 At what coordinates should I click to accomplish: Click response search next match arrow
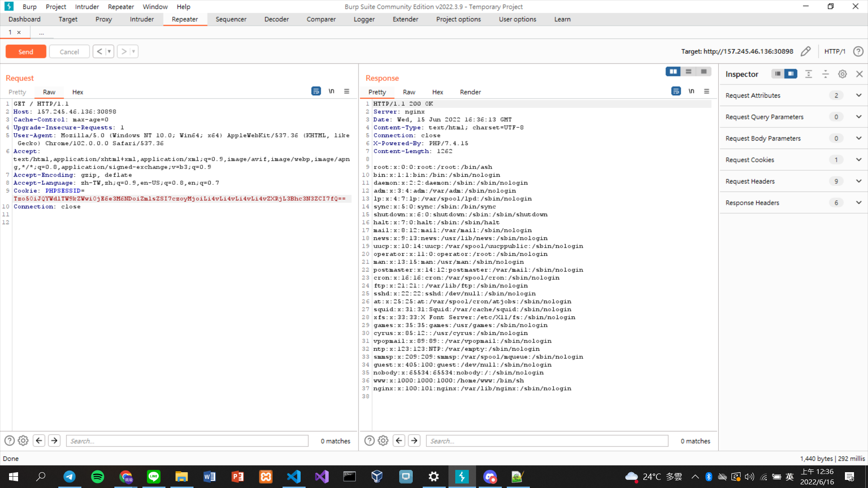(x=414, y=441)
